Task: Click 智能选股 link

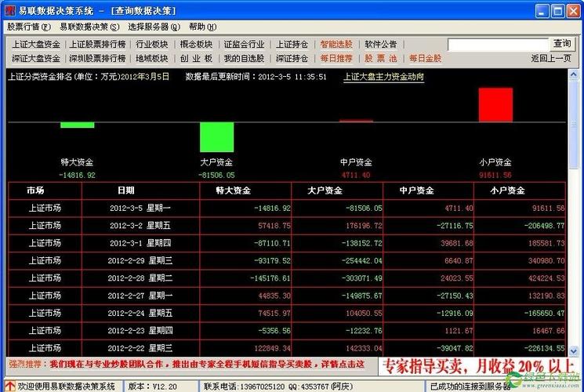Action: [336, 45]
